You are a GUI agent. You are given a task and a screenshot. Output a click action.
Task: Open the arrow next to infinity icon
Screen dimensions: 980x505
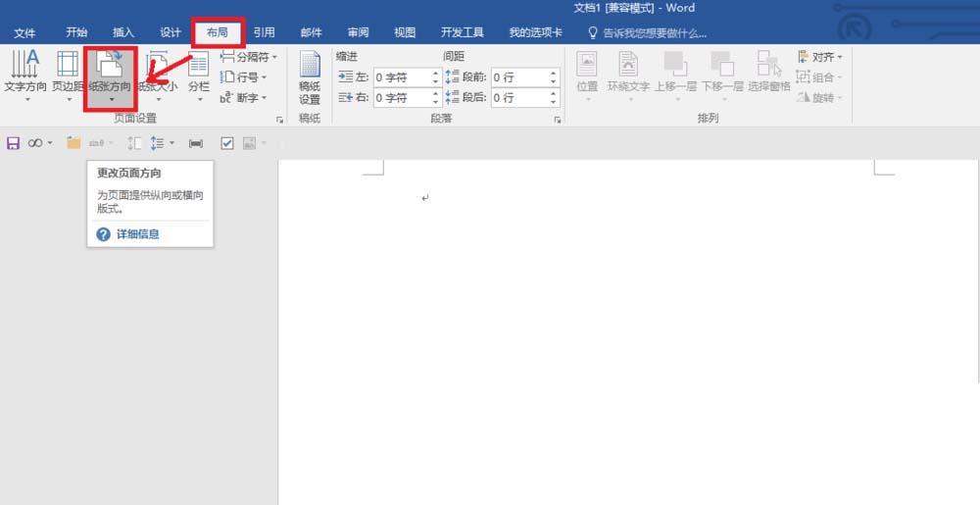[50, 144]
